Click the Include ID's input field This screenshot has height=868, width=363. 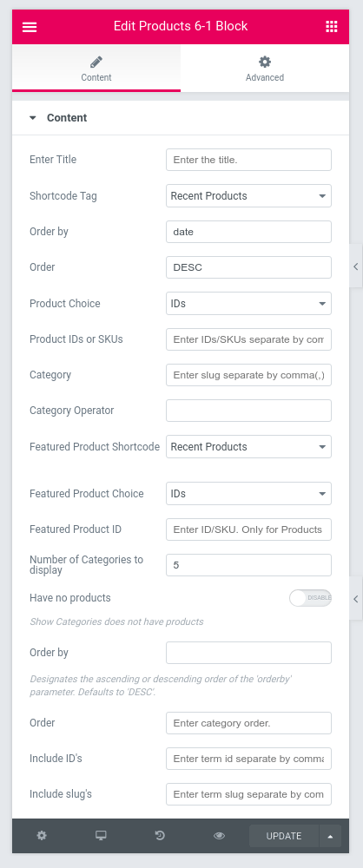click(249, 759)
